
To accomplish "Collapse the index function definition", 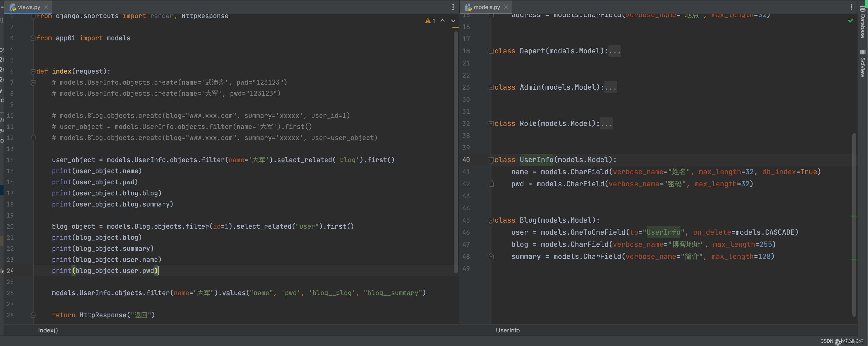I will pos(33,72).
